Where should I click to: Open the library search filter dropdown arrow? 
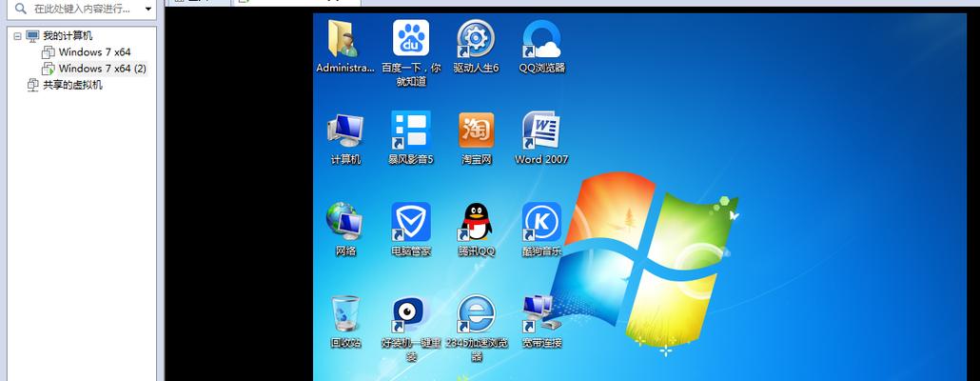(148, 9)
